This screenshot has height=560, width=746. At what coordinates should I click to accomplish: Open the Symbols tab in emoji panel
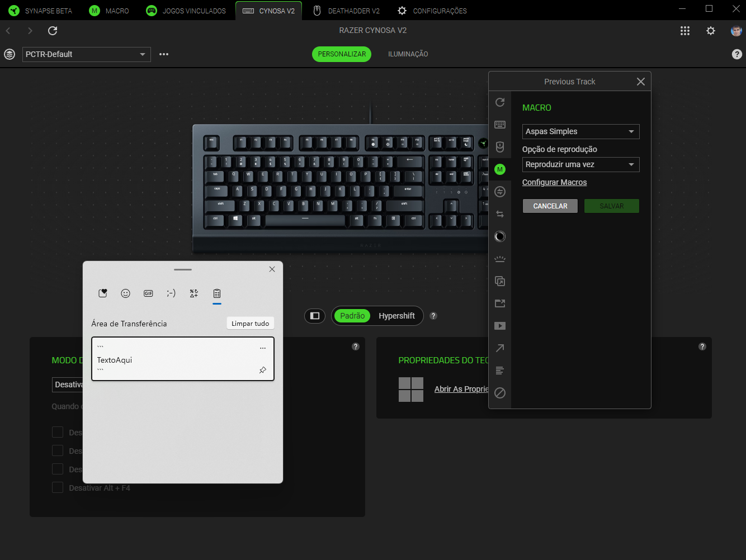pyautogui.click(x=194, y=293)
